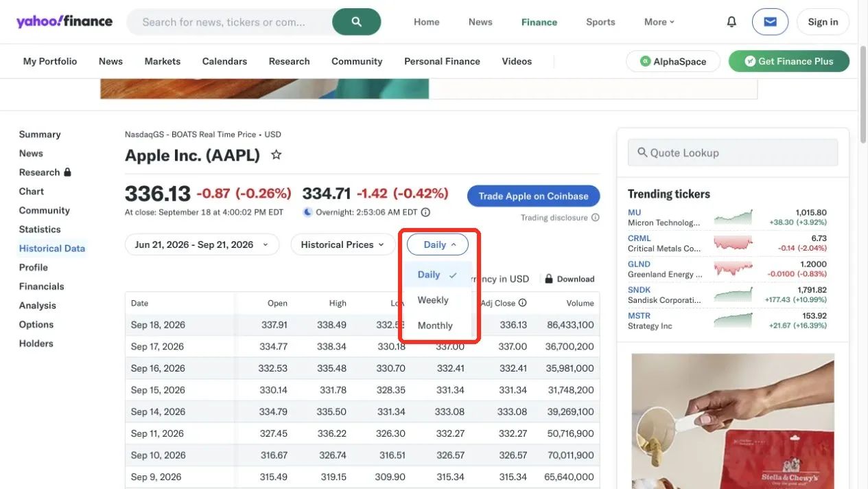Star Apple Inc. to add to watchlist
Screen dimensions: 868x489
click(276, 155)
